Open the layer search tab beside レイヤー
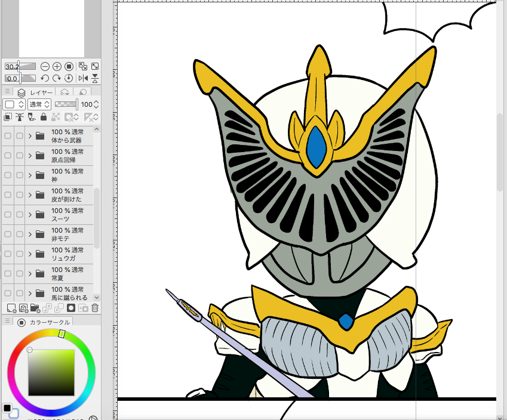 point(64,92)
